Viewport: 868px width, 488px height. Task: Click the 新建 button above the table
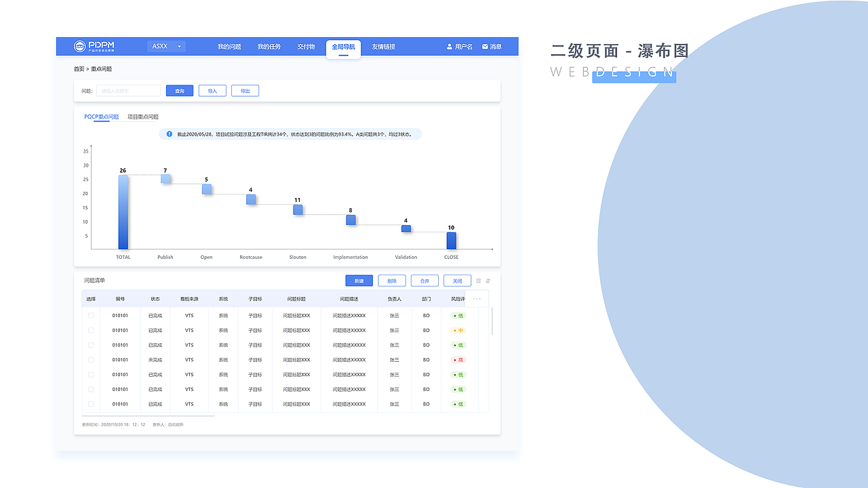pos(359,281)
